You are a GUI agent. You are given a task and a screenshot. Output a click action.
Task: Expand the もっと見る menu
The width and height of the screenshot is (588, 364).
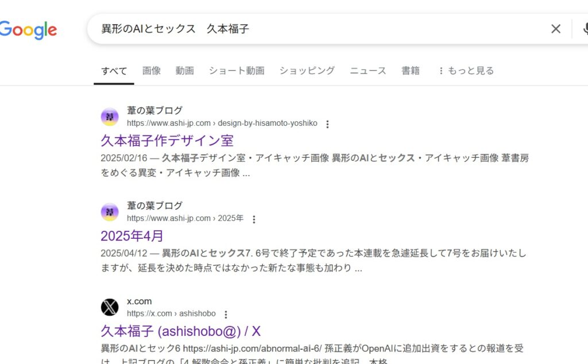[x=466, y=71]
